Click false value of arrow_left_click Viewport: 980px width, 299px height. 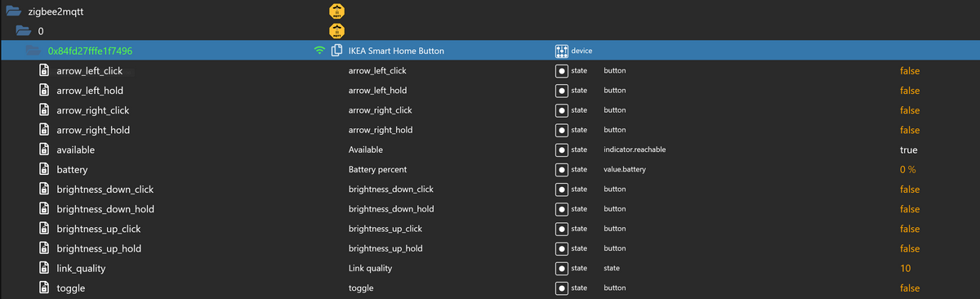909,70
